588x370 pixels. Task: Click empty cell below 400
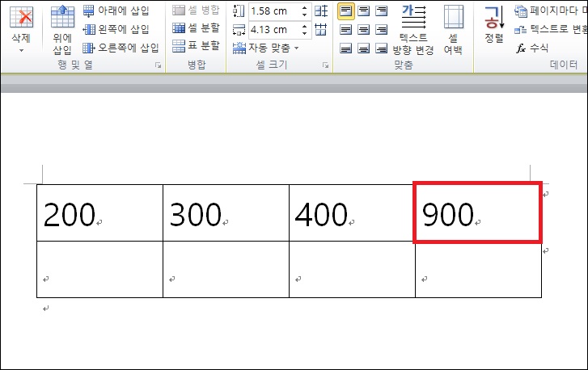[x=352, y=269]
